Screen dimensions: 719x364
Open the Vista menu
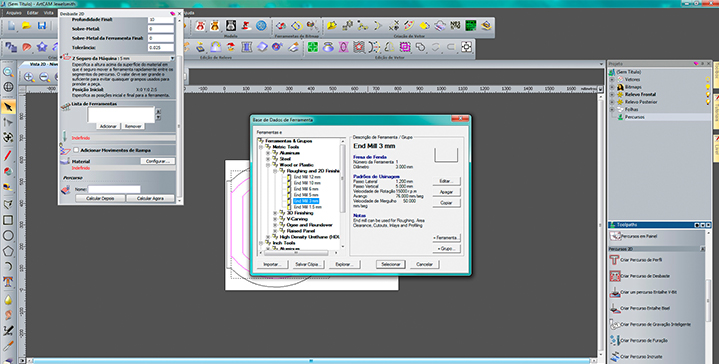(x=49, y=13)
